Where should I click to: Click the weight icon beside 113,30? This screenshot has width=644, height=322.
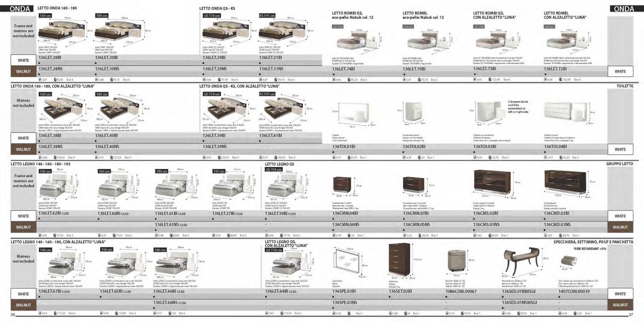click(x=54, y=313)
